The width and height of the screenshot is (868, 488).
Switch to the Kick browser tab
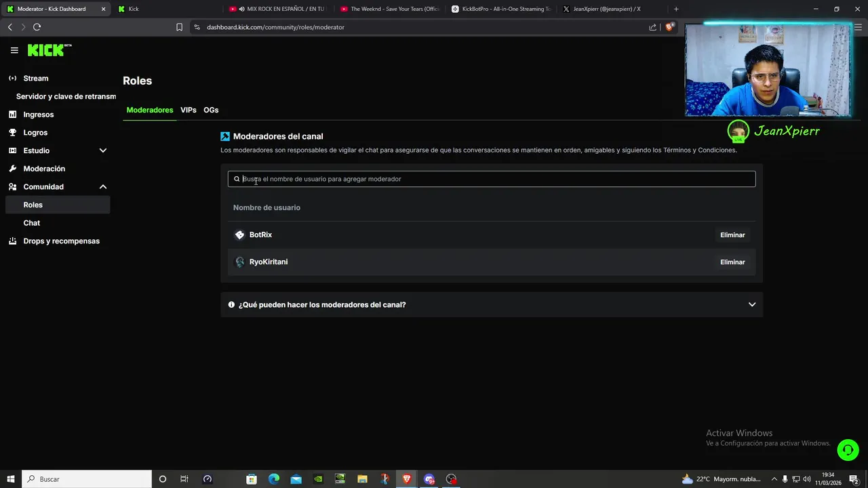click(x=165, y=9)
